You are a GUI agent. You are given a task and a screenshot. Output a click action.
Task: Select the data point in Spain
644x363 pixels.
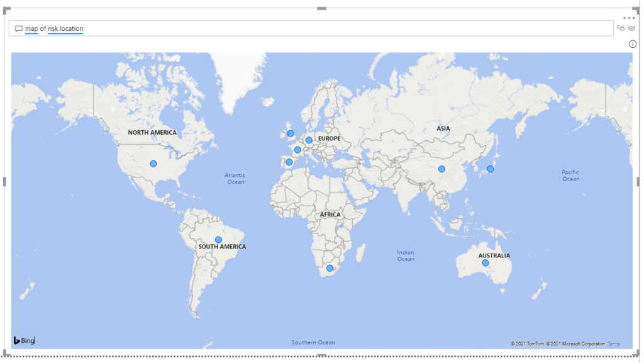click(x=289, y=162)
